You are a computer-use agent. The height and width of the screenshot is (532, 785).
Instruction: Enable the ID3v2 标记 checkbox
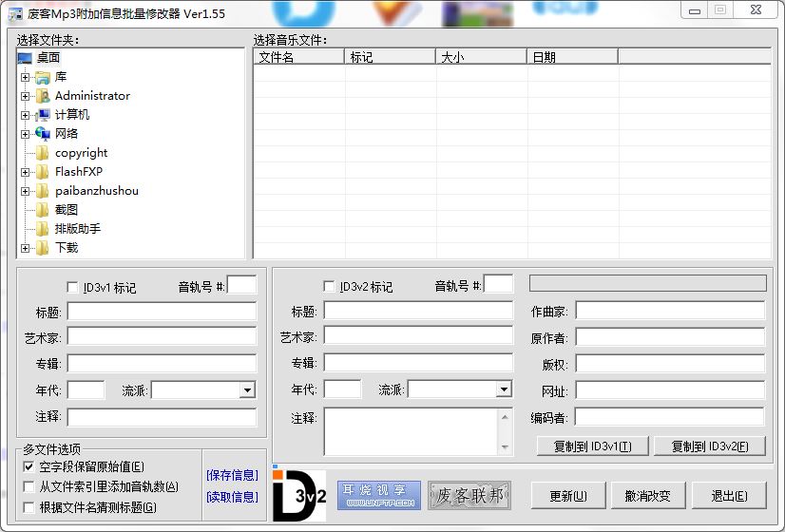(x=329, y=287)
